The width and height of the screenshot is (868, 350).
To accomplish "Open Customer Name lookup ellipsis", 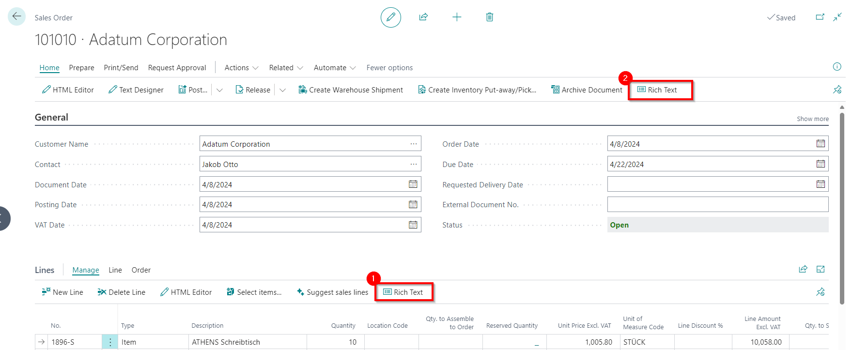I will point(413,144).
